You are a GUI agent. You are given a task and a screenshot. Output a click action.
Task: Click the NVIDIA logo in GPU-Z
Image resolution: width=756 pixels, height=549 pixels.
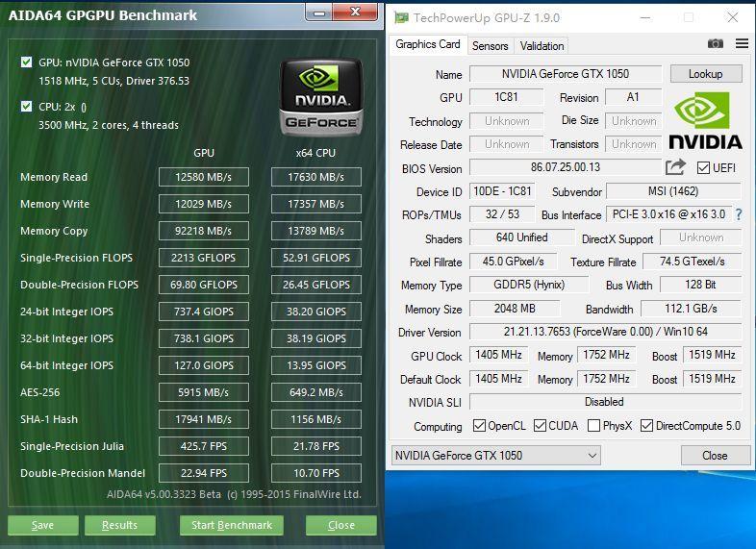(705, 120)
